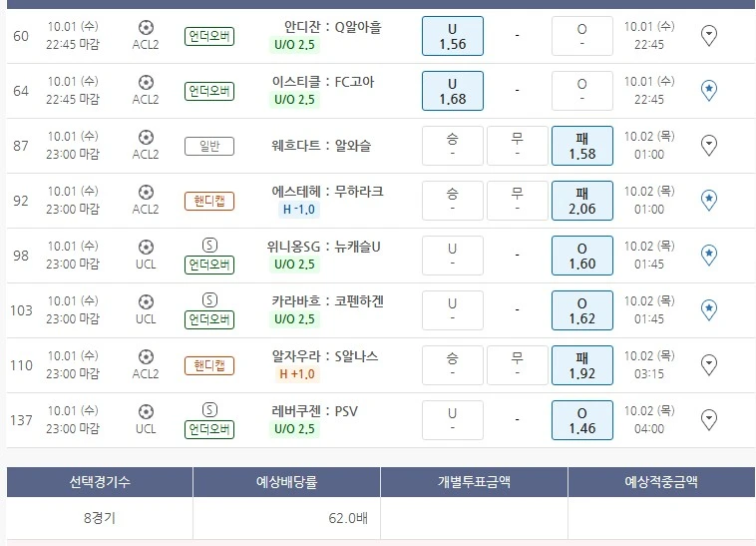The width and height of the screenshot is (756, 546).
Task: Click the star pin in 카라바흐 row
Action: [709, 310]
